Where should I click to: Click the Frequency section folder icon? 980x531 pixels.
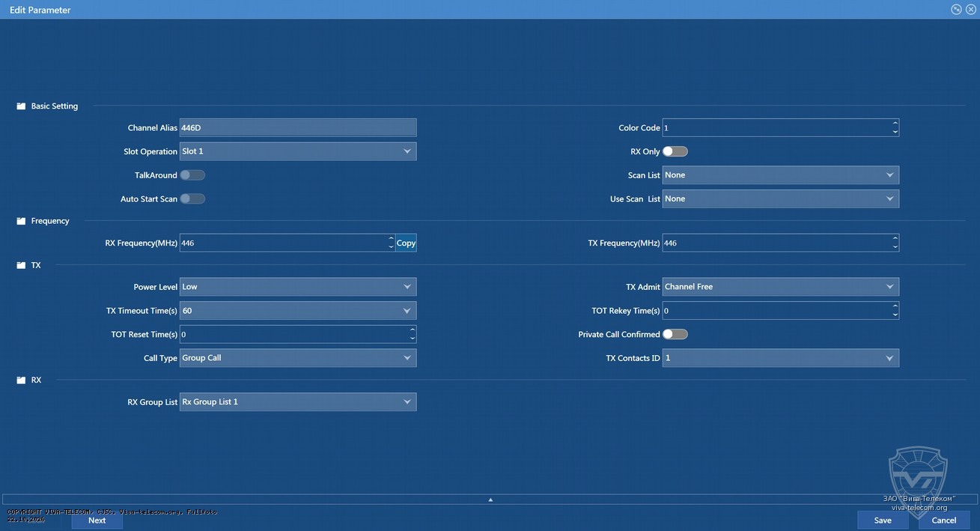point(21,221)
